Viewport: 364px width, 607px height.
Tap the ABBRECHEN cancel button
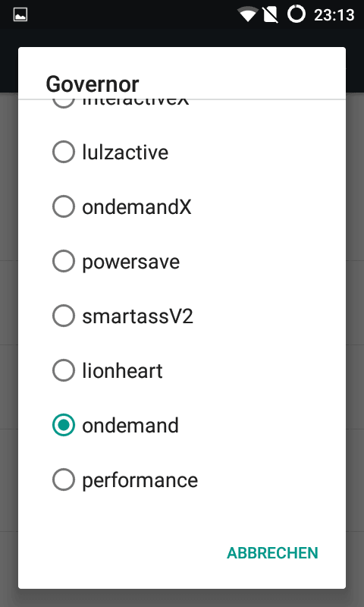point(272,553)
